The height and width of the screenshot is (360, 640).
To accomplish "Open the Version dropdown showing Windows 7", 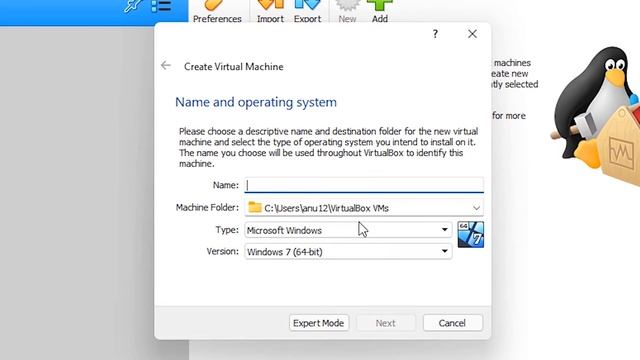I will click(x=348, y=251).
